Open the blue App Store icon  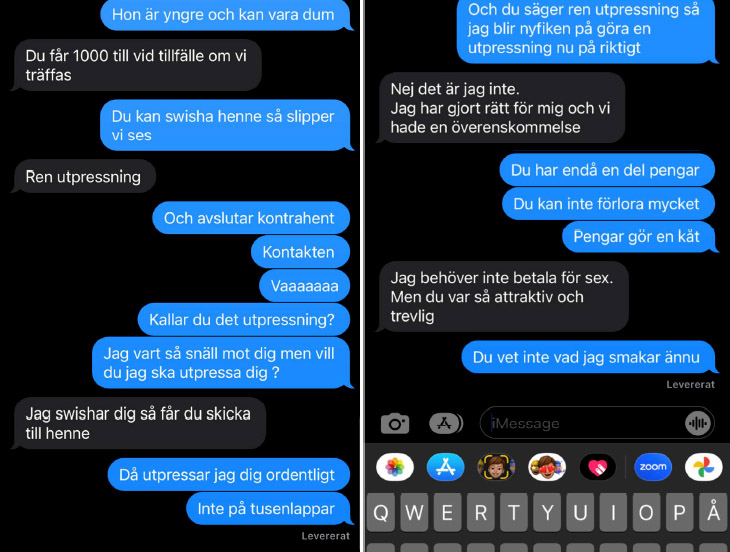(x=446, y=467)
